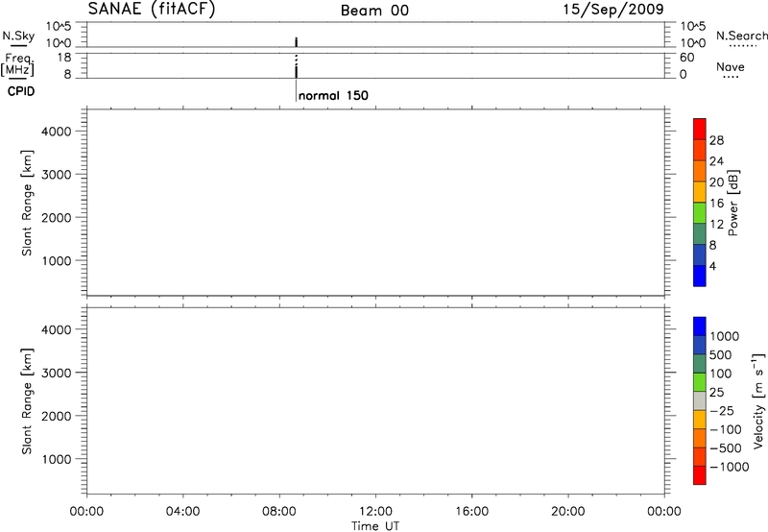Click the N.Sky legend label
Image resolution: width=768 pixels, height=532 pixels.
[18, 36]
